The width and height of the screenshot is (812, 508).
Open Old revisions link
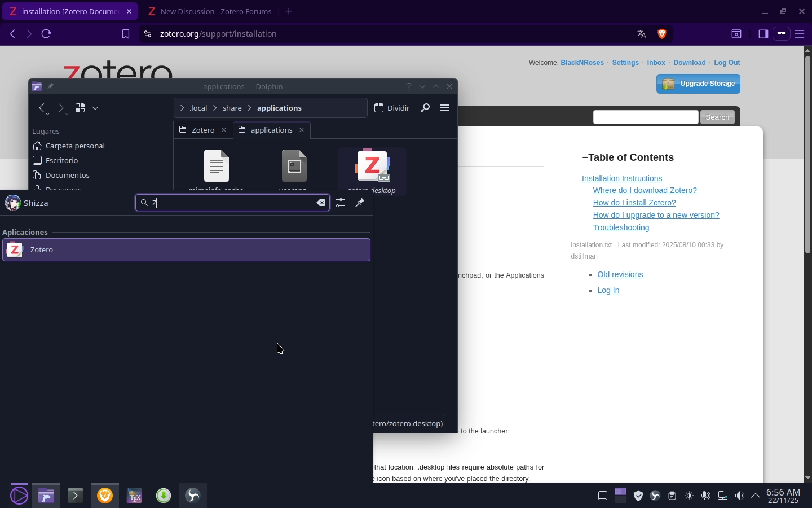coord(620,275)
